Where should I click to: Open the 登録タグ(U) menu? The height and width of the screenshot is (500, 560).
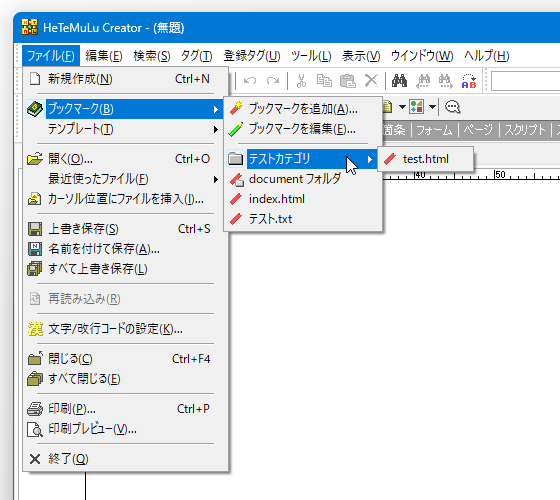[x=252, y=56]
